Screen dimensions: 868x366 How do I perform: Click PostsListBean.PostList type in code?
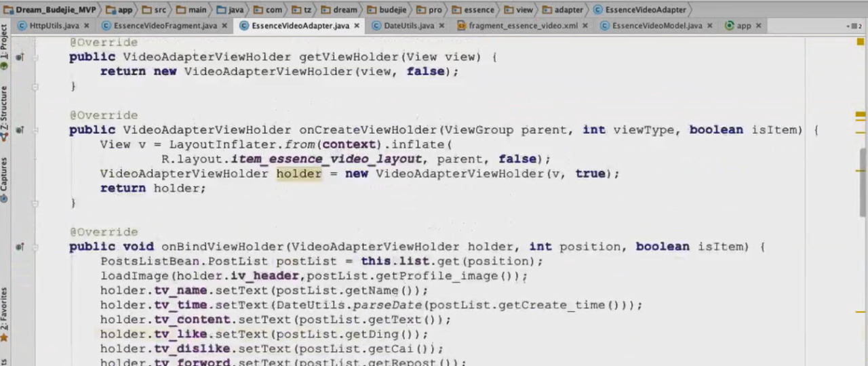coord(184,262)
